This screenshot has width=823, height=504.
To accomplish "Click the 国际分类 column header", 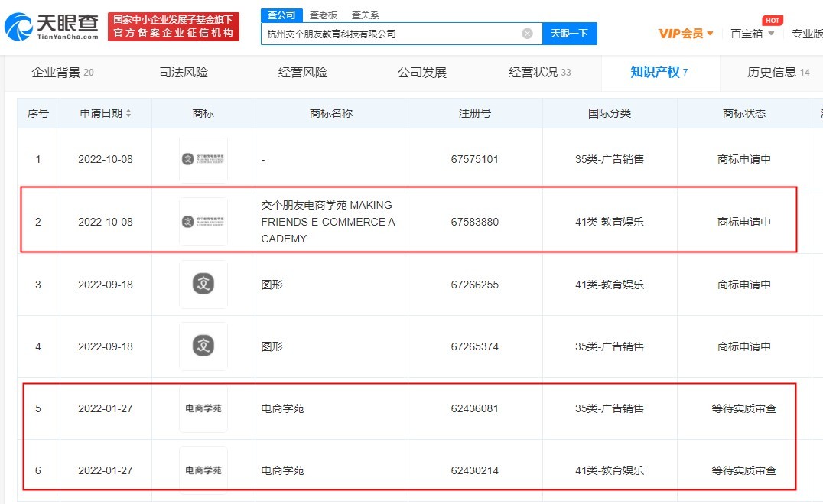I will (x=610, y=113).
